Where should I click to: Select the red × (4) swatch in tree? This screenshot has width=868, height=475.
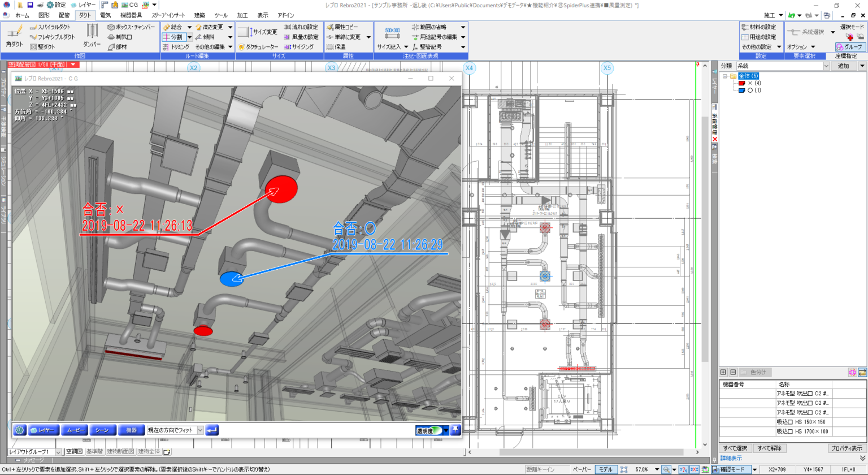[x=741, y=83]
